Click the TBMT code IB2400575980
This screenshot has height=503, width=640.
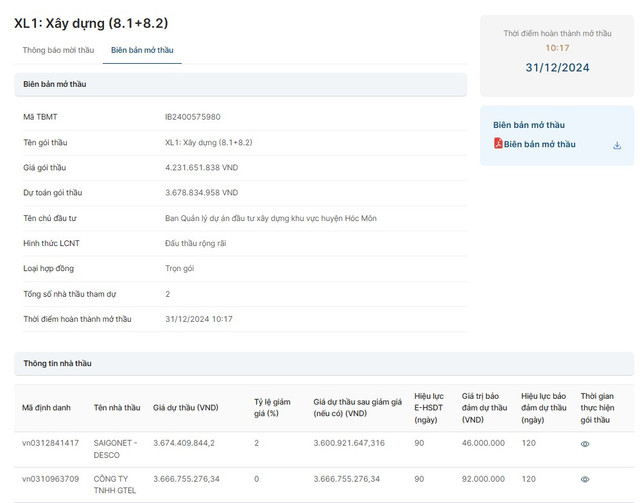click(x=193, y=117)
